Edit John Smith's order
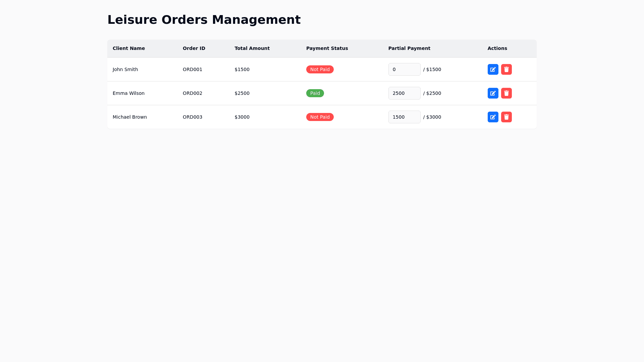 (493, 69)
